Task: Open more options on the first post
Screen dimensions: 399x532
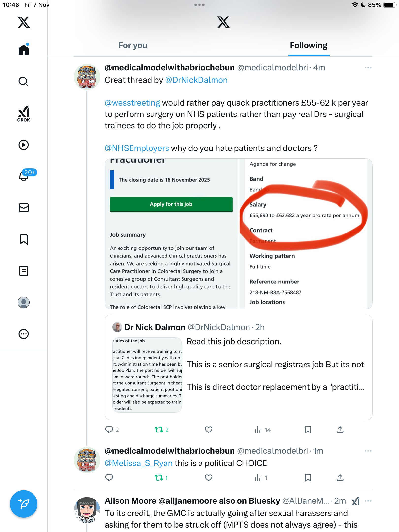Action: pyautogui.click(x=368, y=68)
